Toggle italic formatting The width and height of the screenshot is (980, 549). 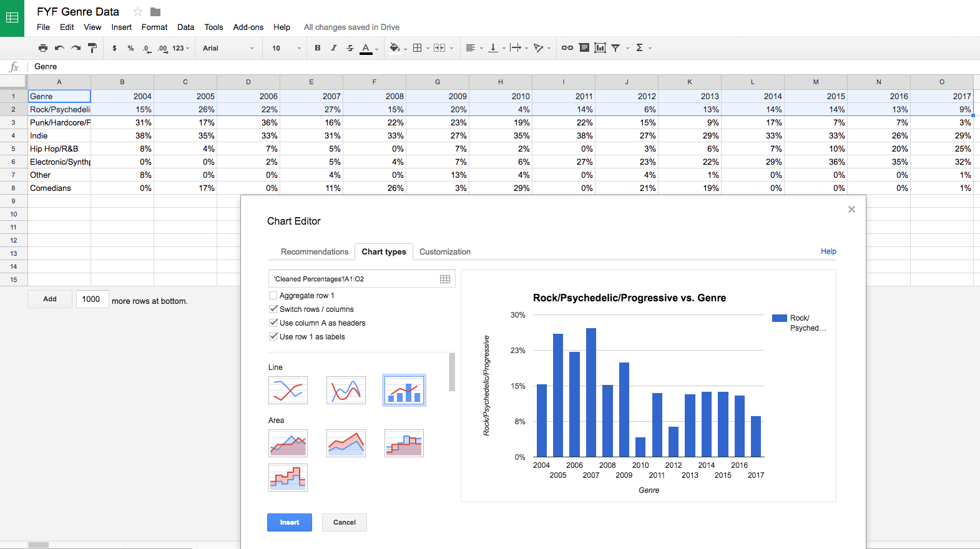[334, 48]
